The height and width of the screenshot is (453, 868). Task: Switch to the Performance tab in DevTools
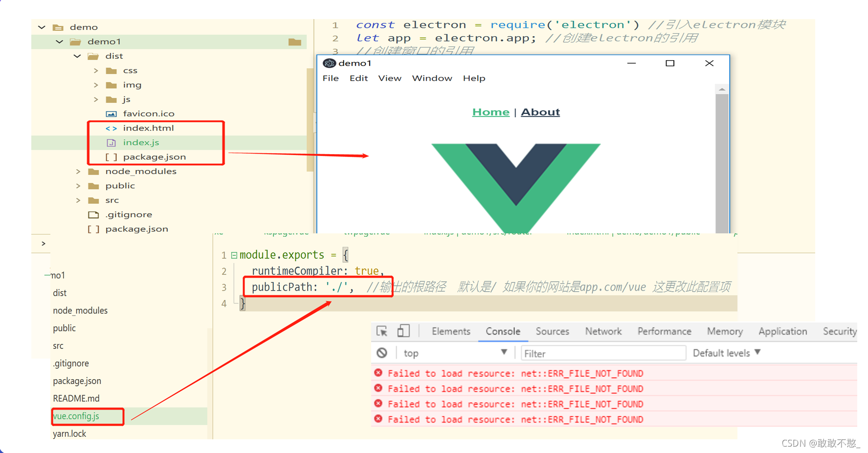pyautogui.click(x=664, y=332)
